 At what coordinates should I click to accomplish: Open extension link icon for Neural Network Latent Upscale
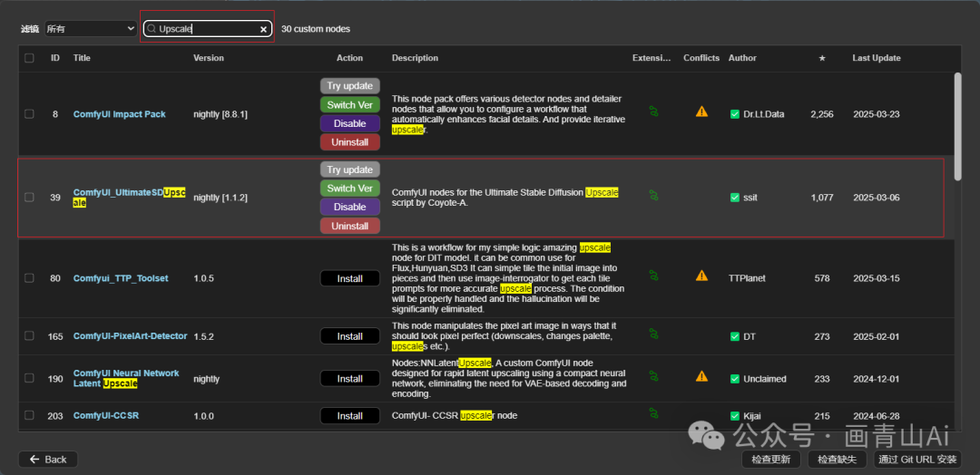tap(653, 376)
